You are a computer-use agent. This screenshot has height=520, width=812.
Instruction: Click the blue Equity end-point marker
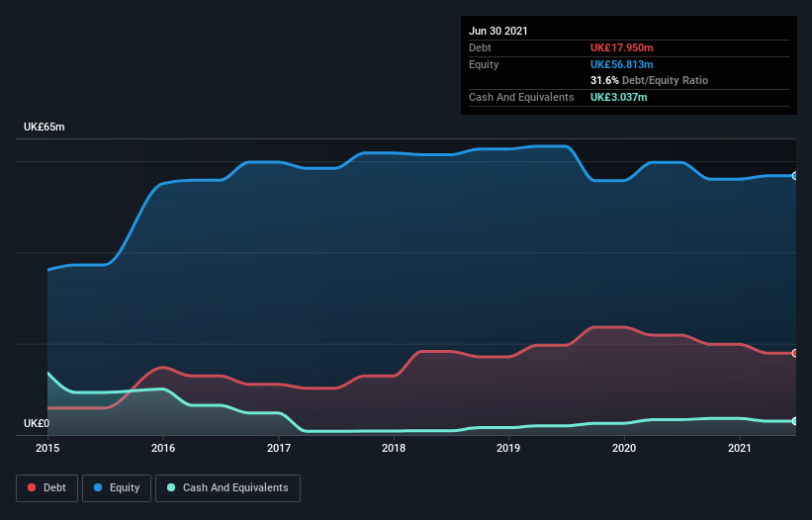pyautogui.click(x=795, y=176)
